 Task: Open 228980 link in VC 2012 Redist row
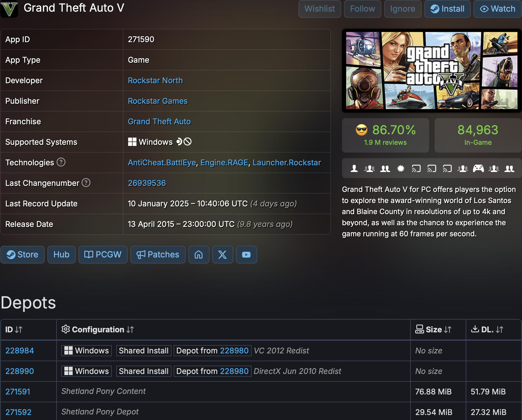click(234, 351)
